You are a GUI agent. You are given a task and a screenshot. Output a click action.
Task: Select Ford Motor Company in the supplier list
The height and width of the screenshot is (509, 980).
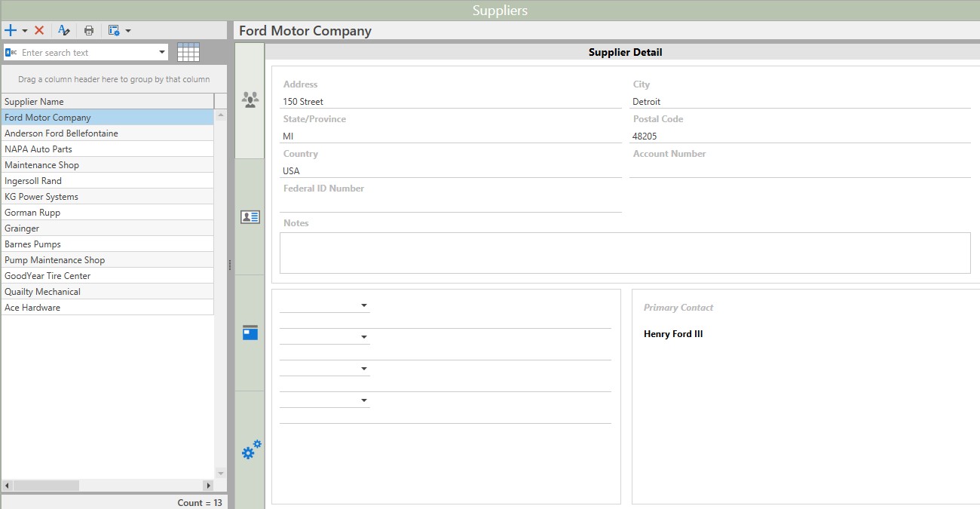[108, 118]
